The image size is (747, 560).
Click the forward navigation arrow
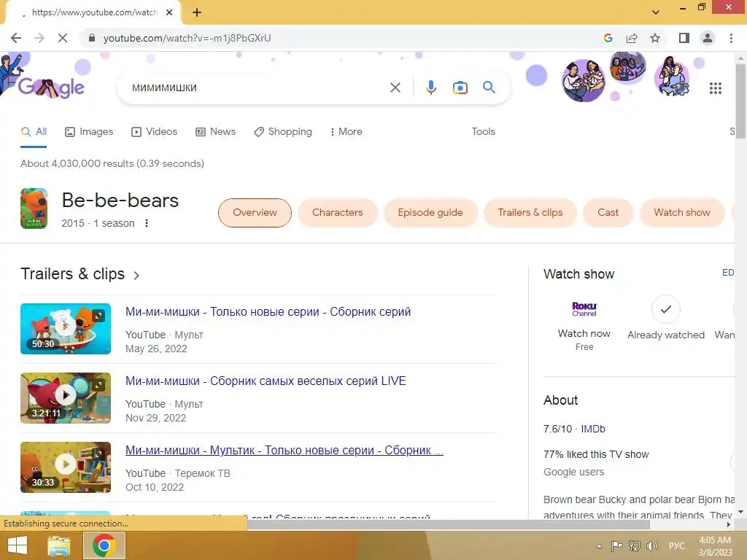click(39, 38)
